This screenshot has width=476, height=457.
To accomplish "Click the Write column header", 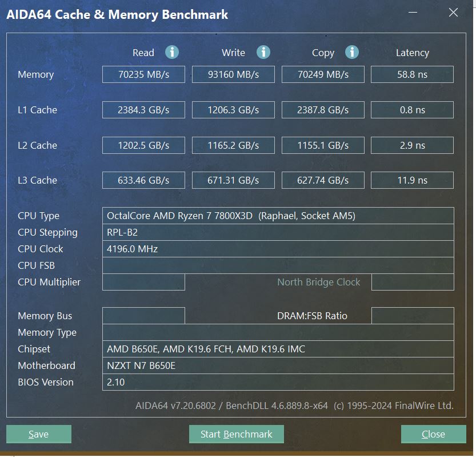I will (233, 53).
